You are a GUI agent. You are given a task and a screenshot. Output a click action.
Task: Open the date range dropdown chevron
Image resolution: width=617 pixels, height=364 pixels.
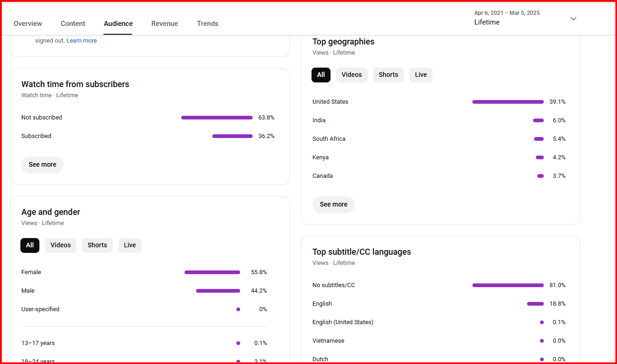[573, 19]
